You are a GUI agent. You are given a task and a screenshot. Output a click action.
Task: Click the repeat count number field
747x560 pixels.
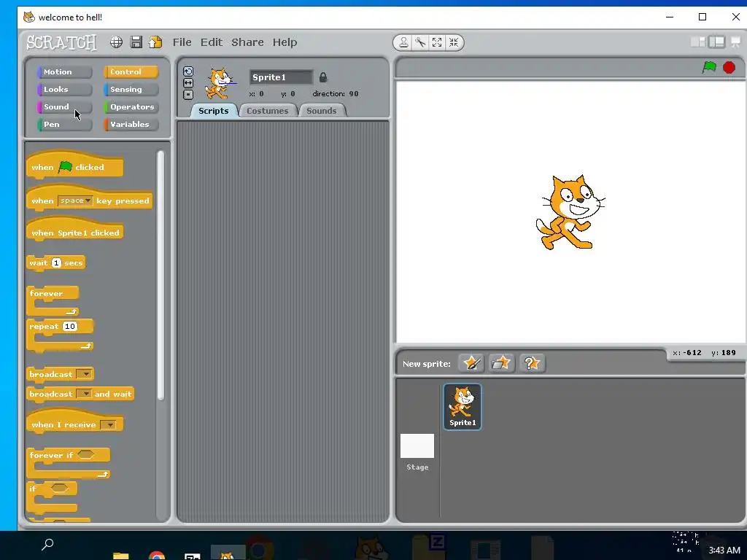[70, 326]
